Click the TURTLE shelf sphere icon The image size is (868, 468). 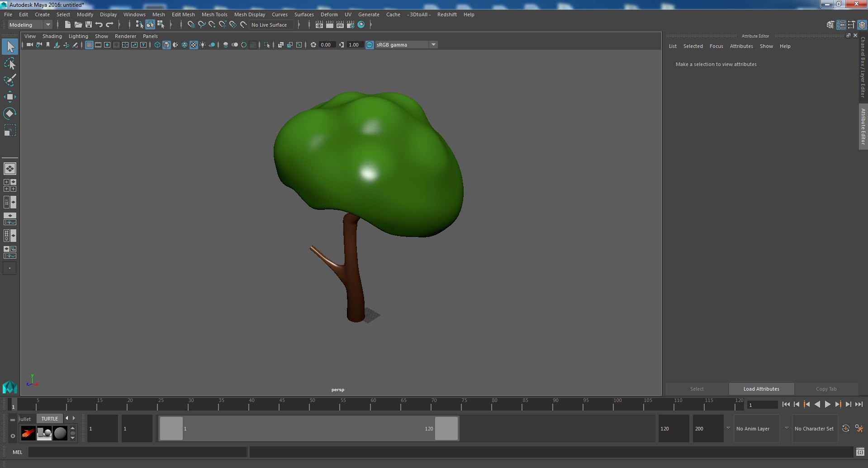pos(60,433)
